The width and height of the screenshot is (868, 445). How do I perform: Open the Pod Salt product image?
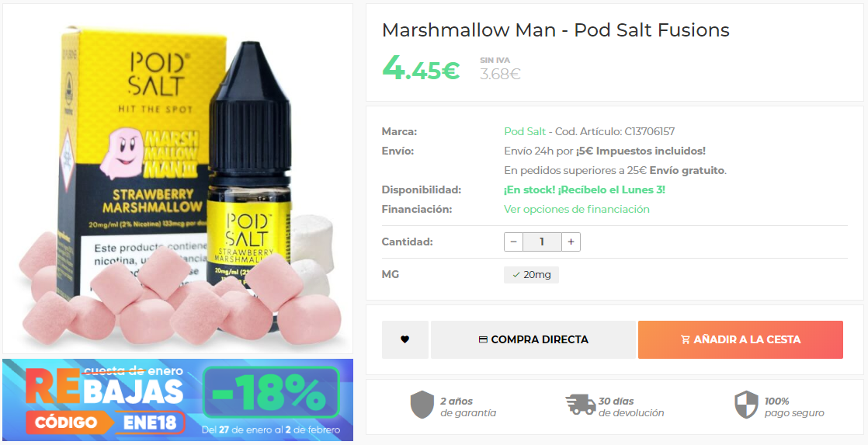point(177,178)
